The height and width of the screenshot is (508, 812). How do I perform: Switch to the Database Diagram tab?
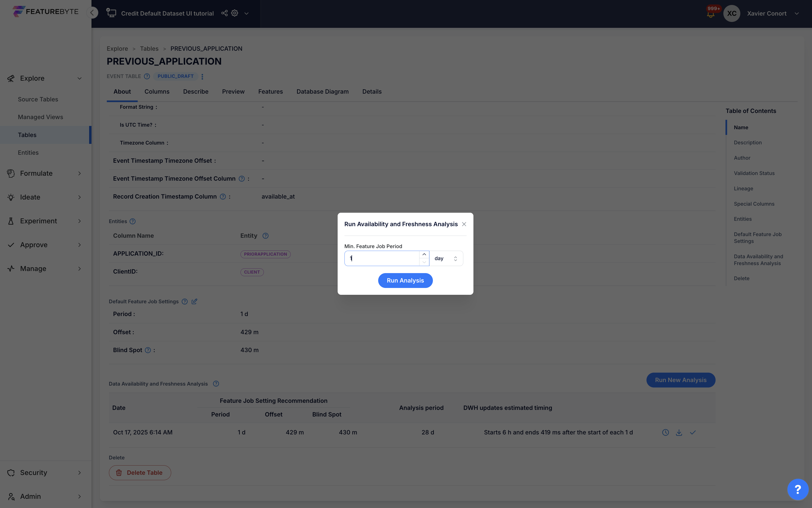click(322, 91)
